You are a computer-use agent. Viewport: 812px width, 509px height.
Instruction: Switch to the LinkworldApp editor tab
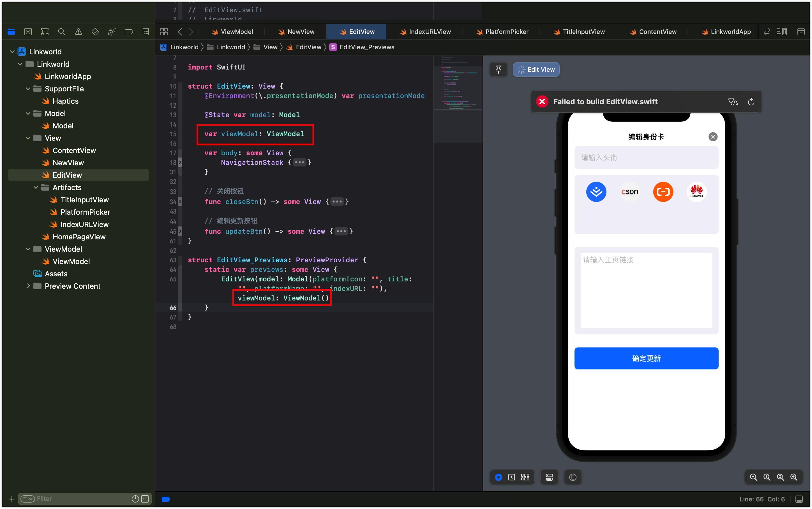coord(726,32)
